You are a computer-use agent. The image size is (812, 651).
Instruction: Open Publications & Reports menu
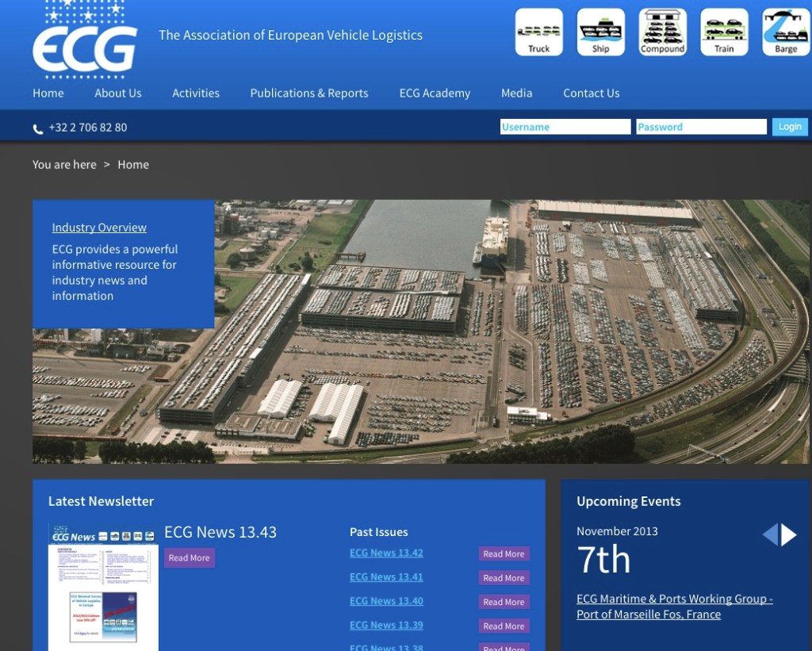click(x=309, y=93)
